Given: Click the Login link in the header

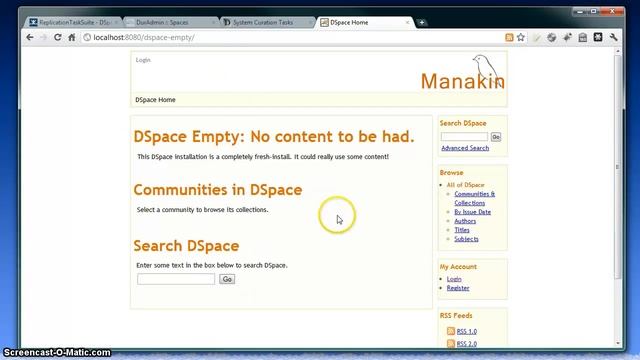Looking at the screenshot, I should [x=143, y=60].
